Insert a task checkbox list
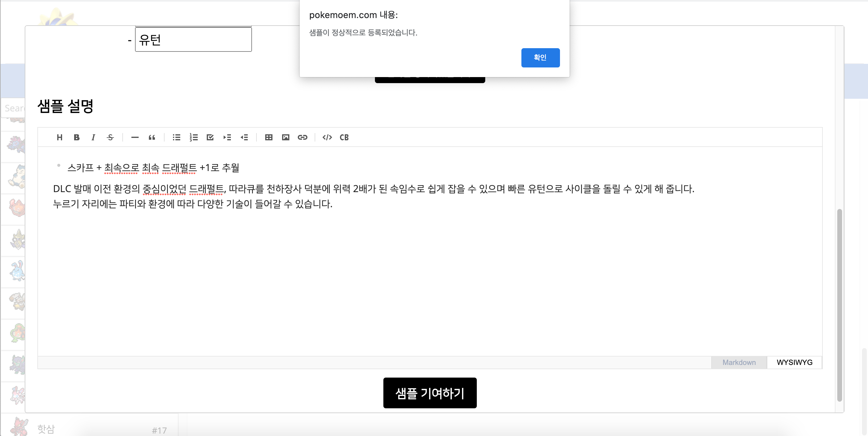 coord(210,137)
